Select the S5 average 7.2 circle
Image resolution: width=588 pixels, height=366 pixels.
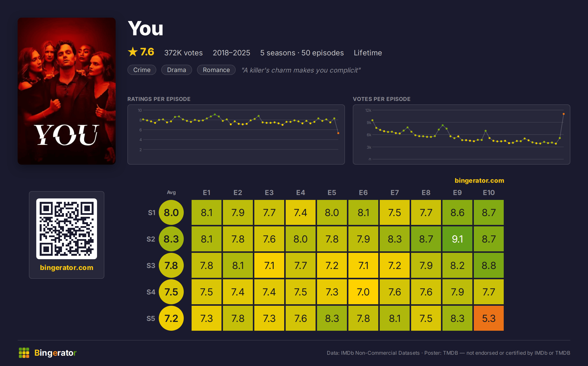pyautogui.click(x=171, y=318)
